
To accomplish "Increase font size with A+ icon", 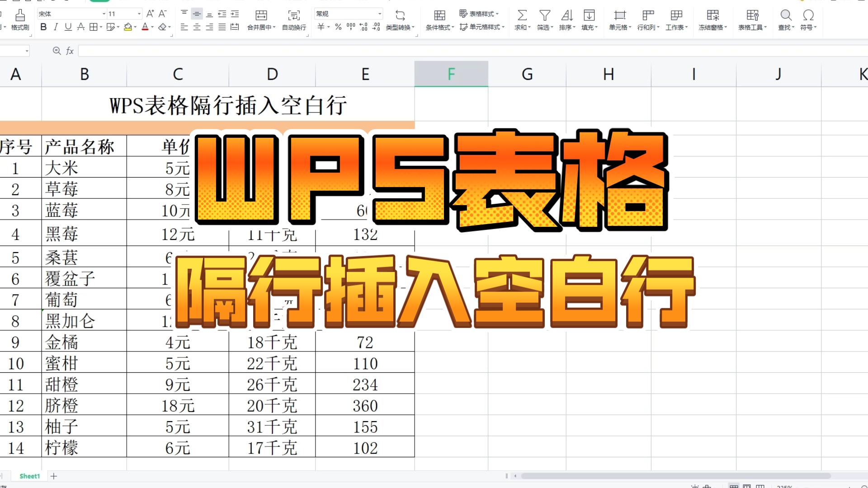I will (151, 14).
